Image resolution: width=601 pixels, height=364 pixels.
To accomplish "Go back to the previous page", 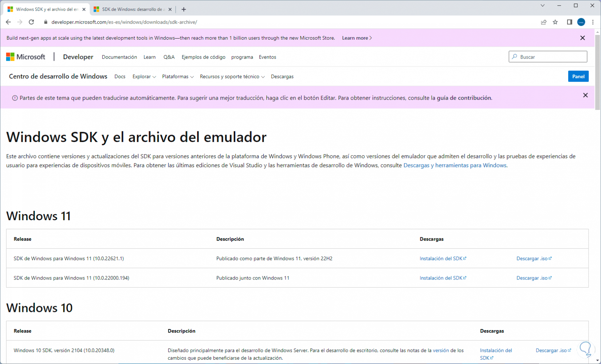I will click(x=8, y=22).
